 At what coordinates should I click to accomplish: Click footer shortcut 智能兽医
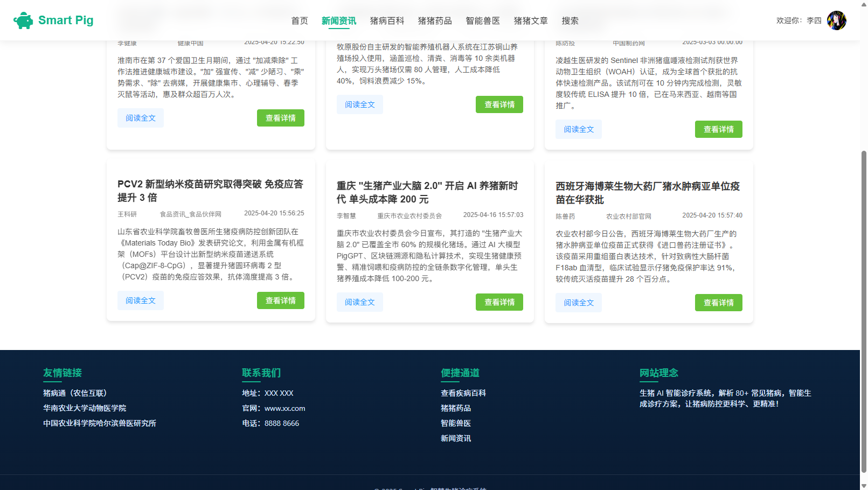click(x=456, y=423)
